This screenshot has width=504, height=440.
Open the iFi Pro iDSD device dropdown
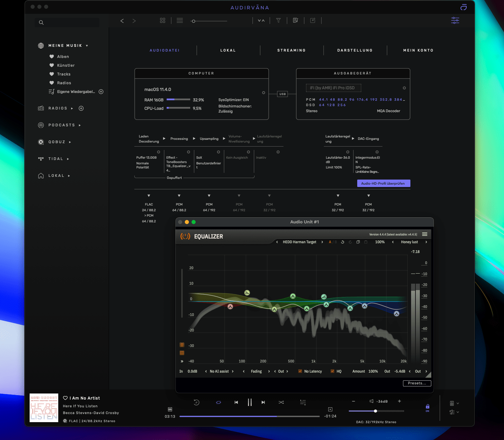pyautogui.click(x=333, y=88)
